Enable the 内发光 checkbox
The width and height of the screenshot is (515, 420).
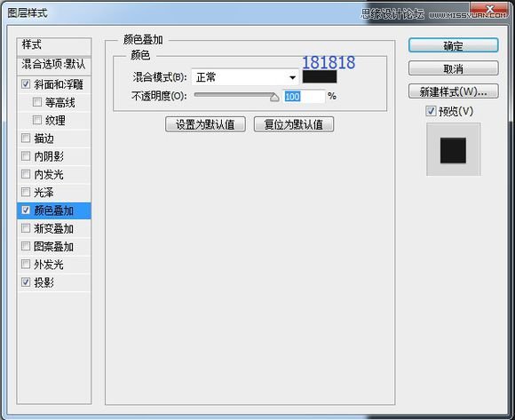tap(26, 174)
